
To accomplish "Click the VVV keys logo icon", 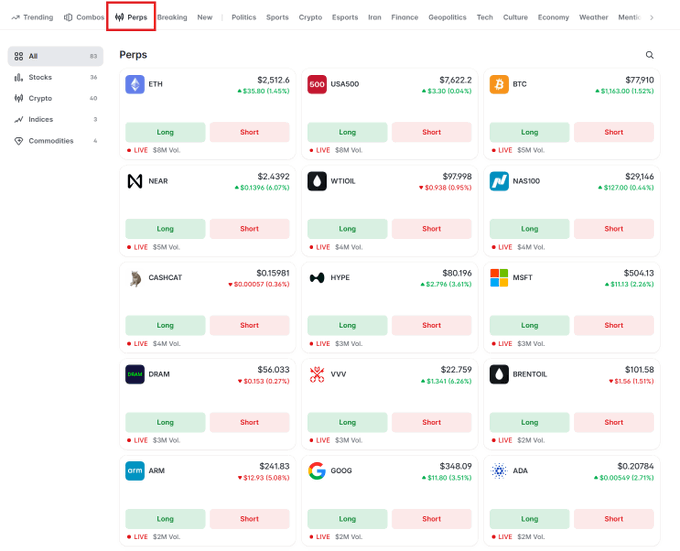I will tap(317, 374).
